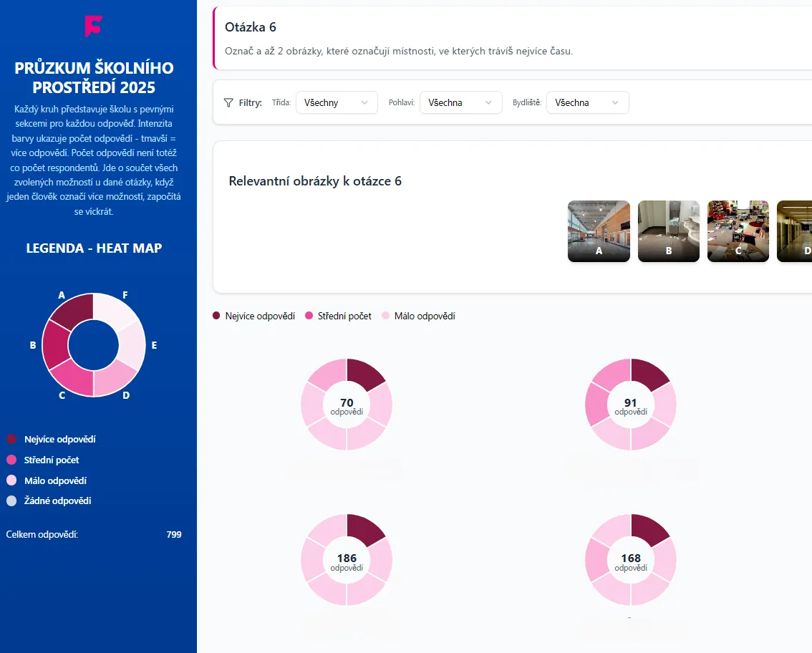The height and width of the screenshot is (653, 812).
Task: Open the Třída dropdown showing Všechny
Action: pos(336,102)
